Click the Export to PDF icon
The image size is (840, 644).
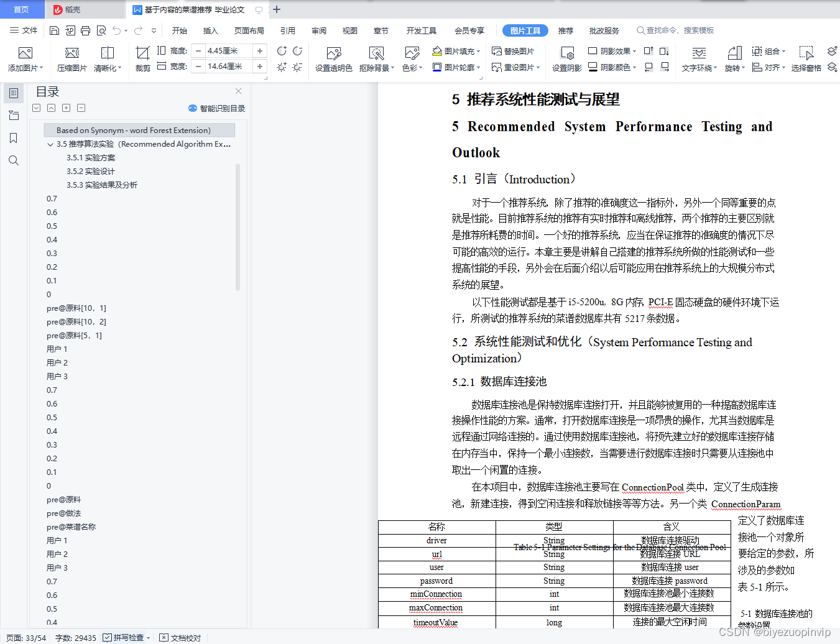coord(70,30)
